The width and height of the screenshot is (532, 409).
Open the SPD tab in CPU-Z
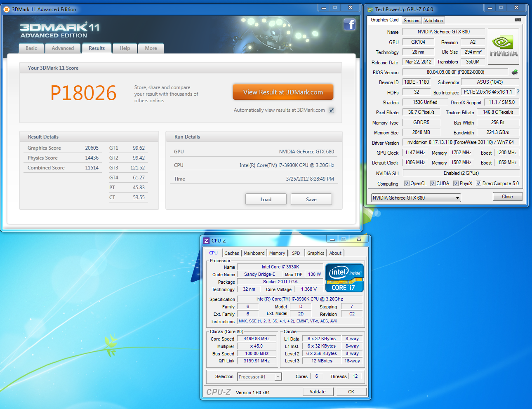tap(296, 253)
